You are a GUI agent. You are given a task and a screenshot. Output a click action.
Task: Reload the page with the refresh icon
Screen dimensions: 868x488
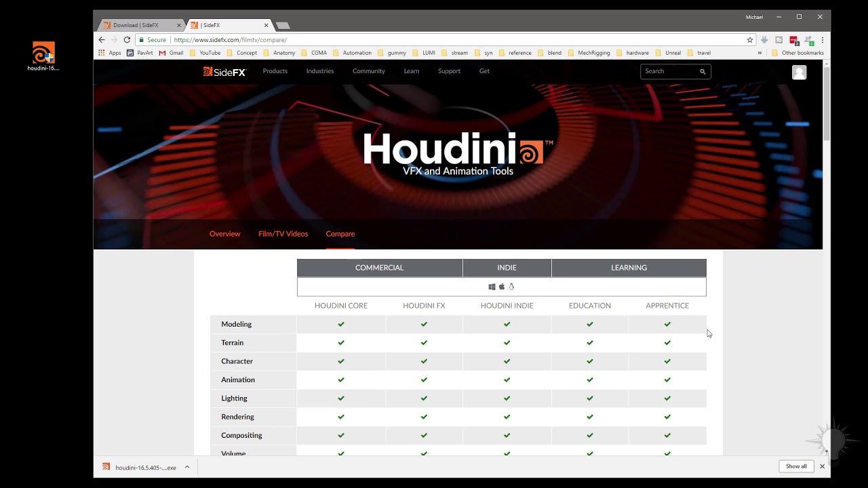click(127, 40)
